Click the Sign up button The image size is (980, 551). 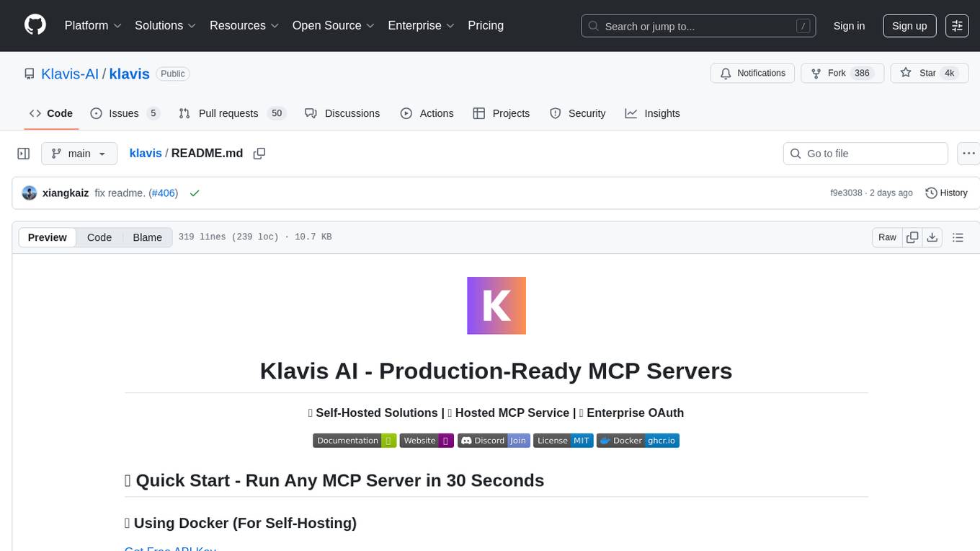point(909,26)
